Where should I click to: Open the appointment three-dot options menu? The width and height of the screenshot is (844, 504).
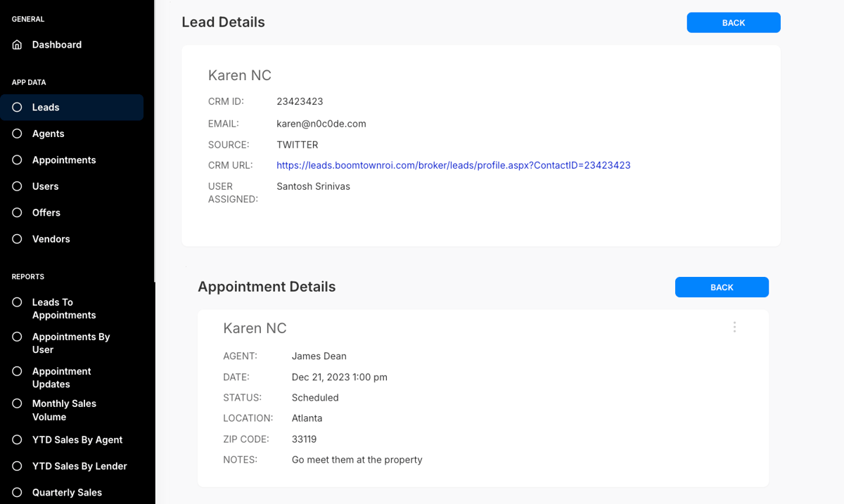tap(734, 327)
